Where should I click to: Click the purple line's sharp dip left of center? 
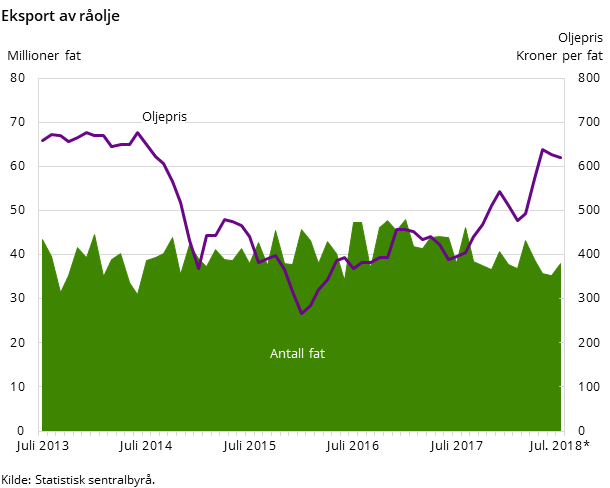point(198,267)
